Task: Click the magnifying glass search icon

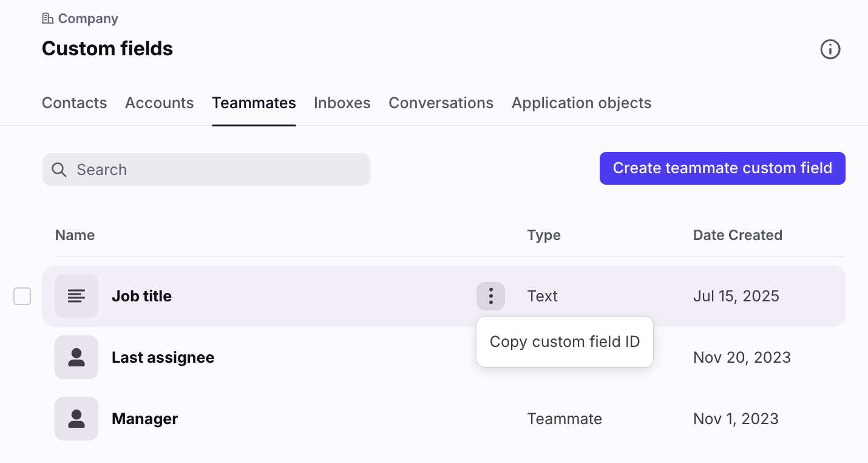Action: (59, 170)
